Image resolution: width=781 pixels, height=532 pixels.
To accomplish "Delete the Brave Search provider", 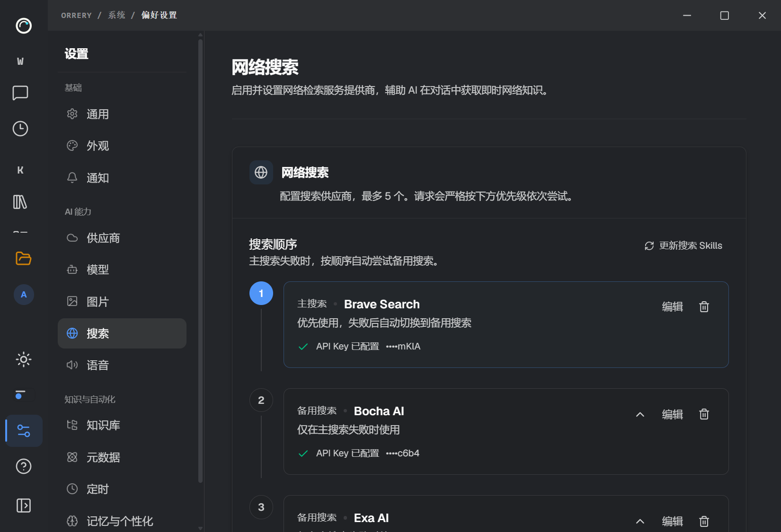I will click(x=704, y=306).
